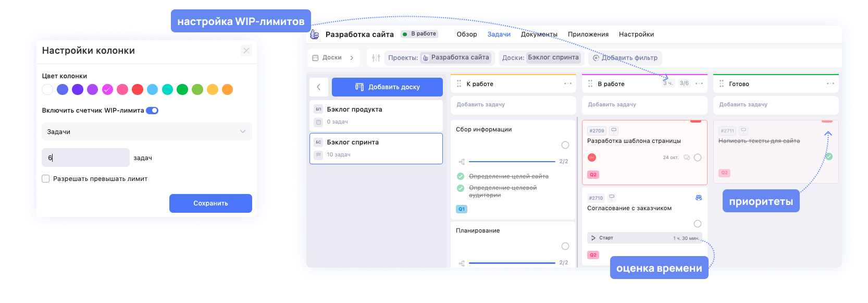Open the К работе column options menu
The image size is (868, 303).
coord(568,84)
